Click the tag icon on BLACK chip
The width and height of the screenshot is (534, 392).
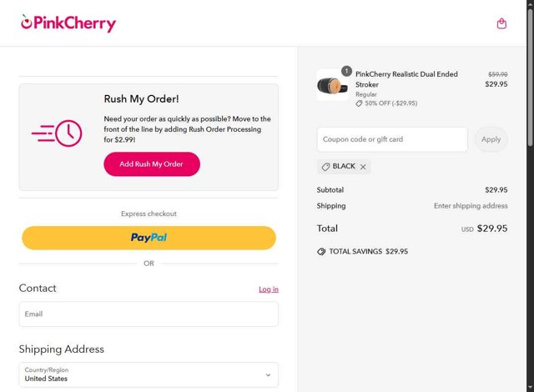coord(325,167)
